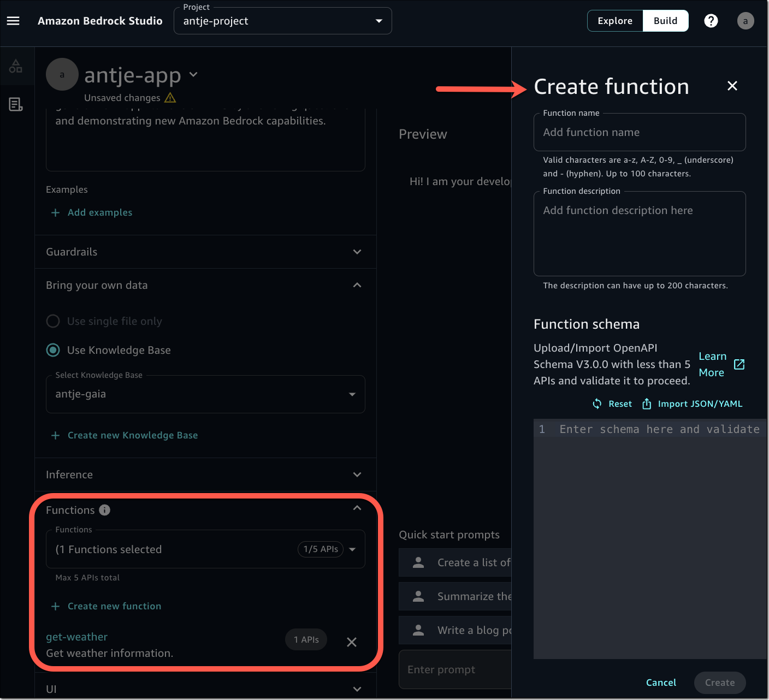Click the unsaved changes warning icon
Viewport: 769px width, 700px height.
click(170, 98)
